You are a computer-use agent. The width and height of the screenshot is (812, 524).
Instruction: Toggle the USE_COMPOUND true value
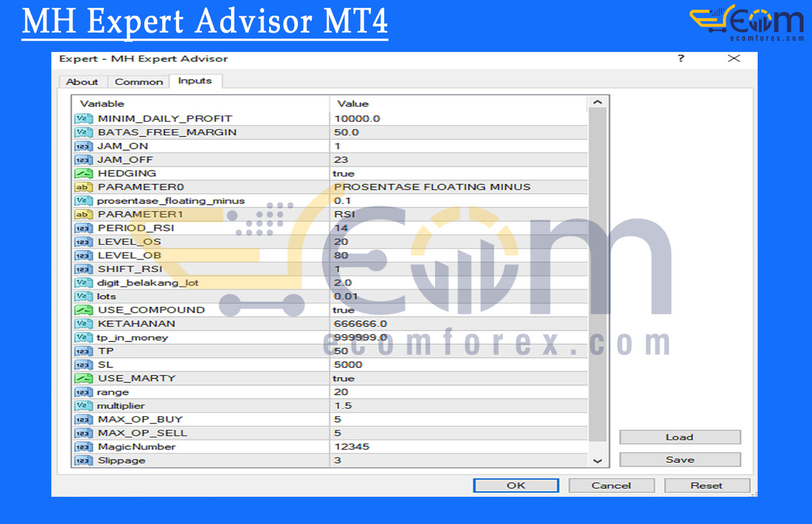pos(344,310)
